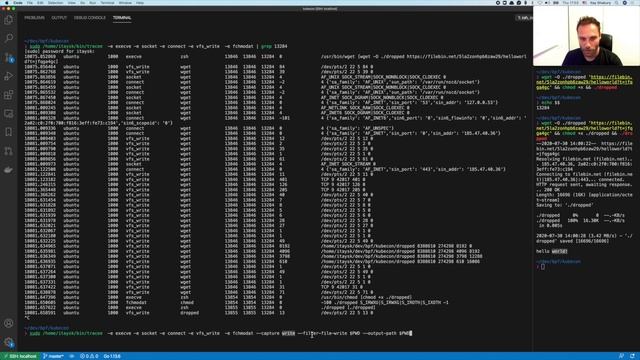The height and width of the screenshot is (360, 640).
Task: Open the Search view in activity bar
Action: 9,38
